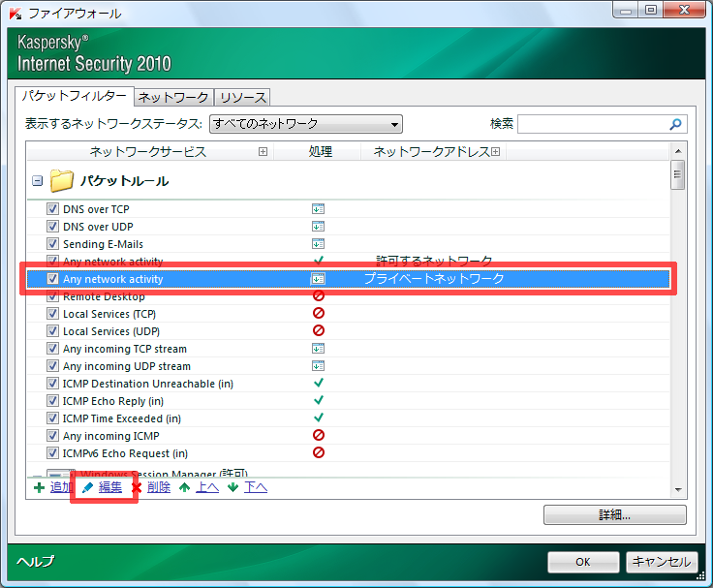Click the packet rules folder icon
The image size is (713, 588).
click(62, 180)
